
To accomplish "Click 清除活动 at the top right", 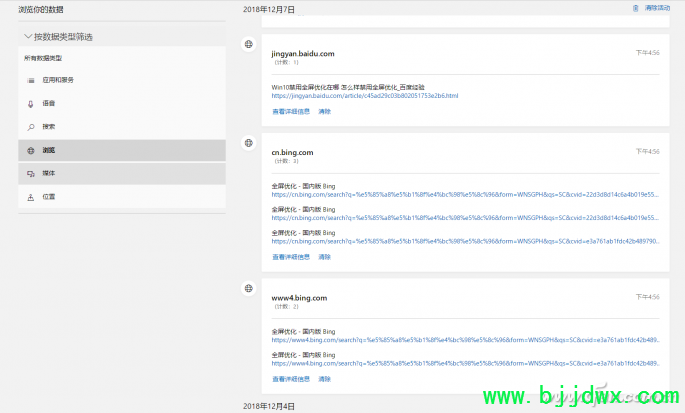I will coord(657,8).
